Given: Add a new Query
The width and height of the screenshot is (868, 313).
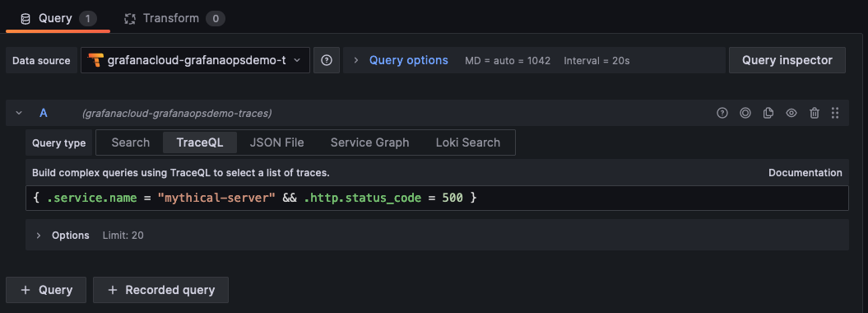Looking at the screenshot, I should 46,290.
